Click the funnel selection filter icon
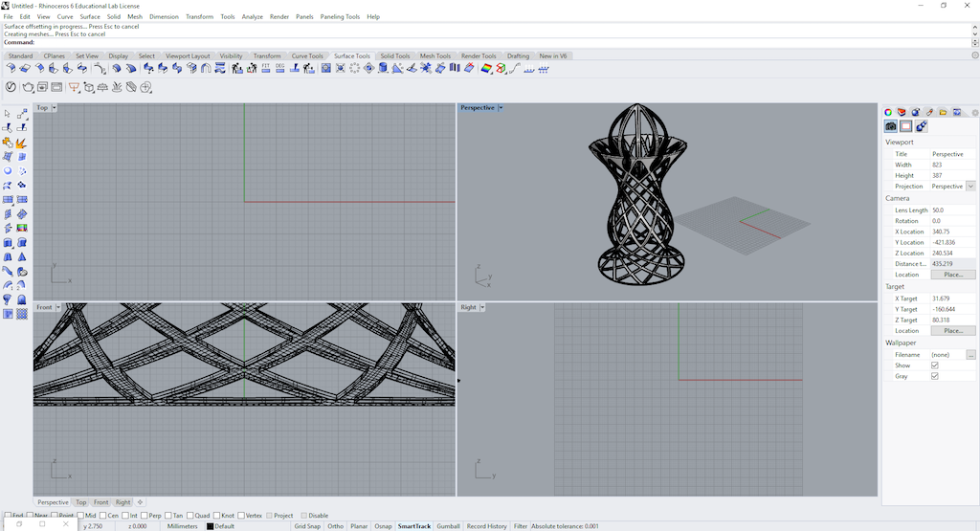This screenshot has width=980, height=531. point(74,87)
